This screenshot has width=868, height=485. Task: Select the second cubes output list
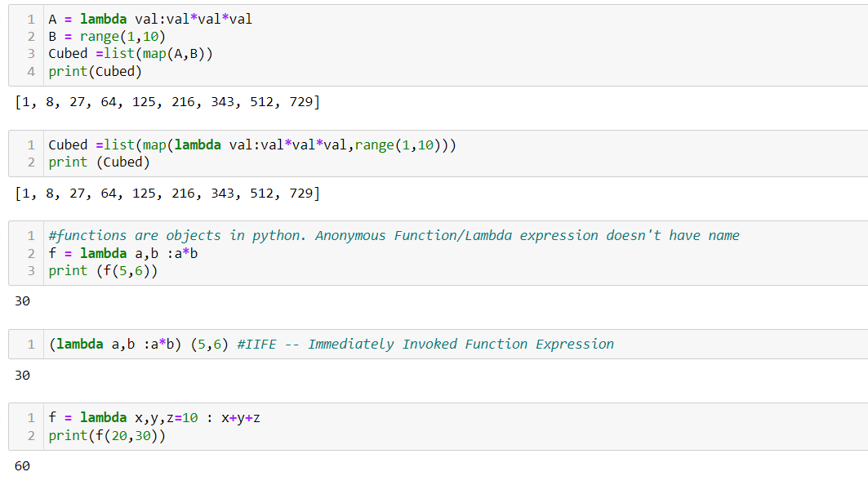click(167, 194)
